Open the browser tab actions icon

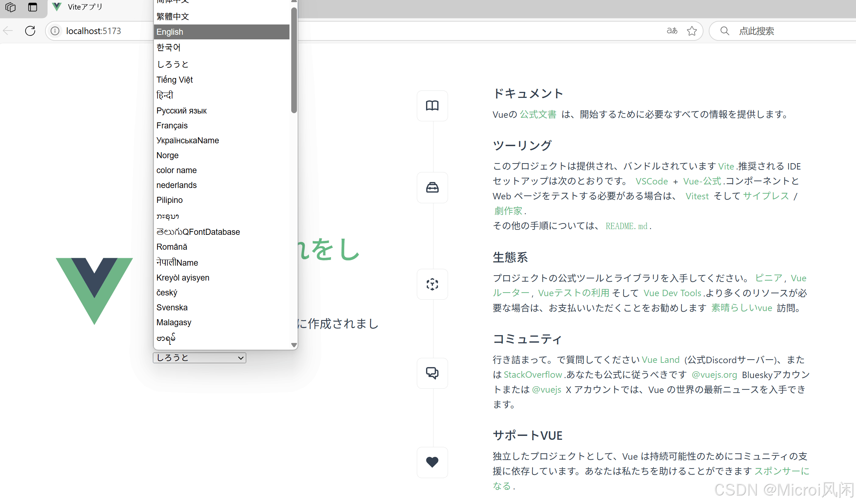pyautogui.click(x=32, y=7)
